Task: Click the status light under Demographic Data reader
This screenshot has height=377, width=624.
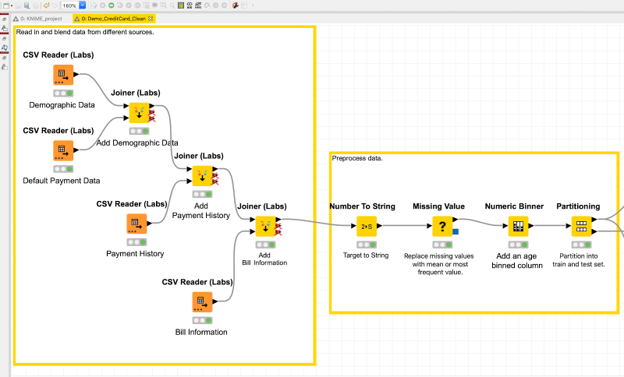Action: [63, 93]
